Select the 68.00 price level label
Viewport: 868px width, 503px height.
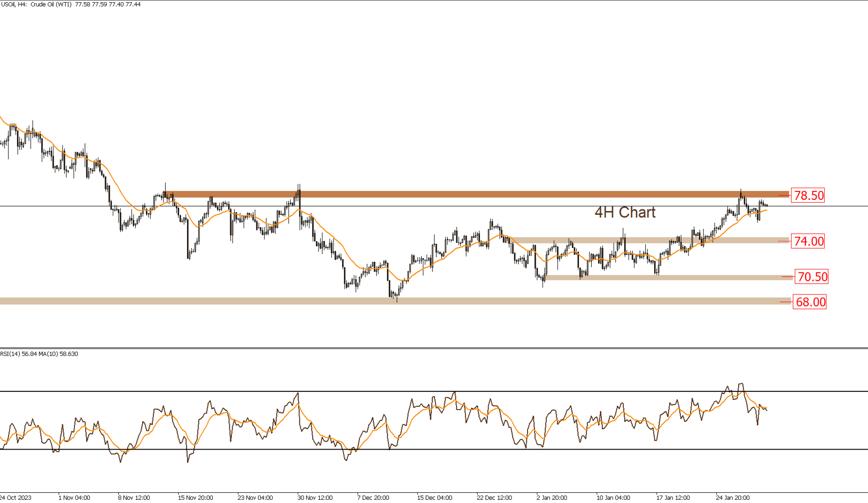click(x=810, y=302)
